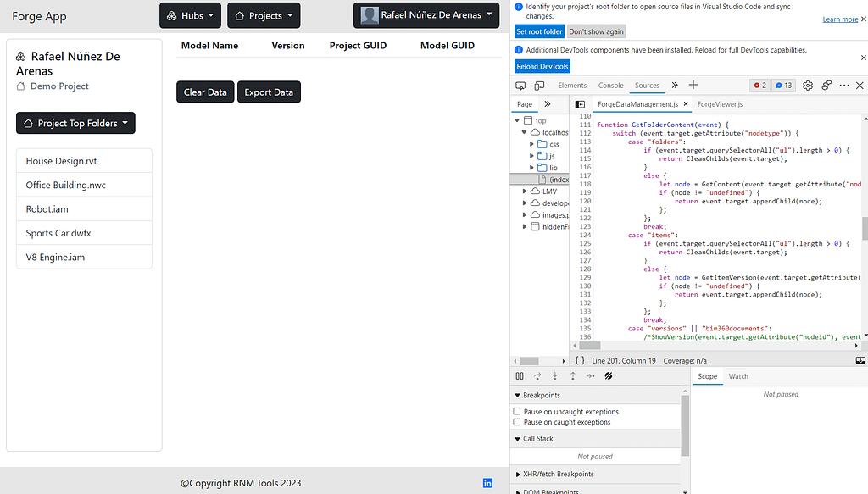Image resolution: width=868 pixels, height=494 pixels.
Task: Open the Hubs dropdown
Action: [x=191, y=15]
